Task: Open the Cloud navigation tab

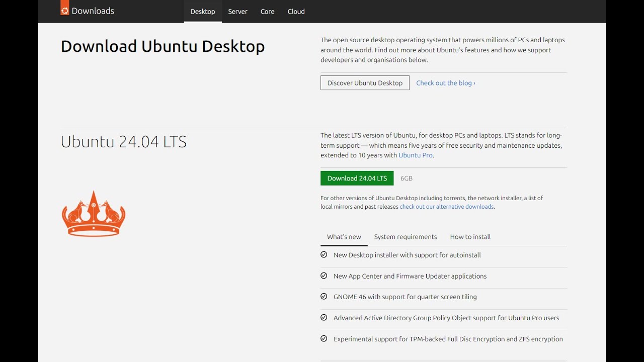Action: (296, 12)
